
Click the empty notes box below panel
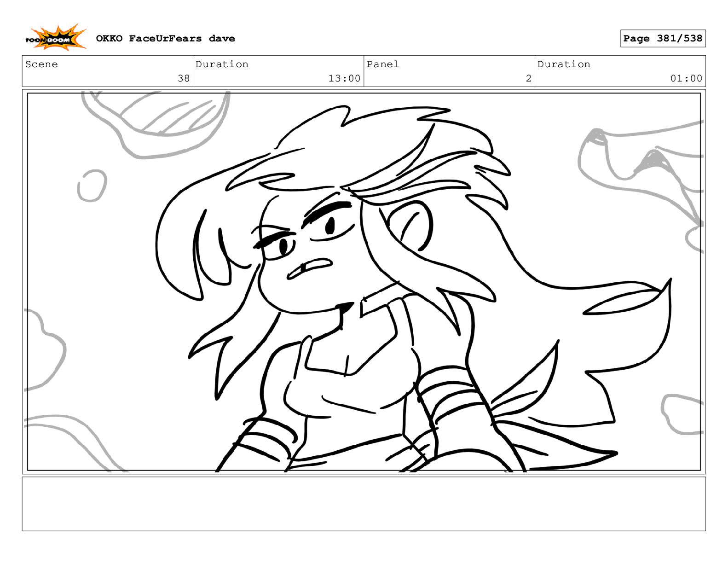coord(364,504)
